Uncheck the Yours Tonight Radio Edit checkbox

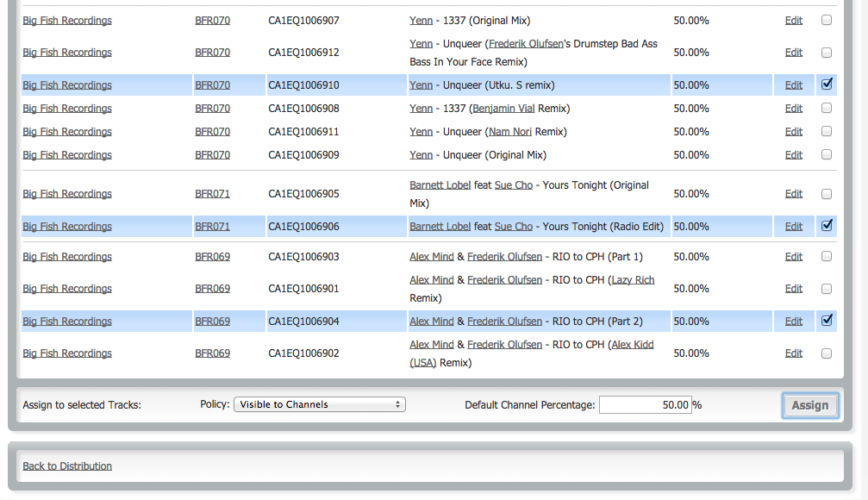point(827,226)
